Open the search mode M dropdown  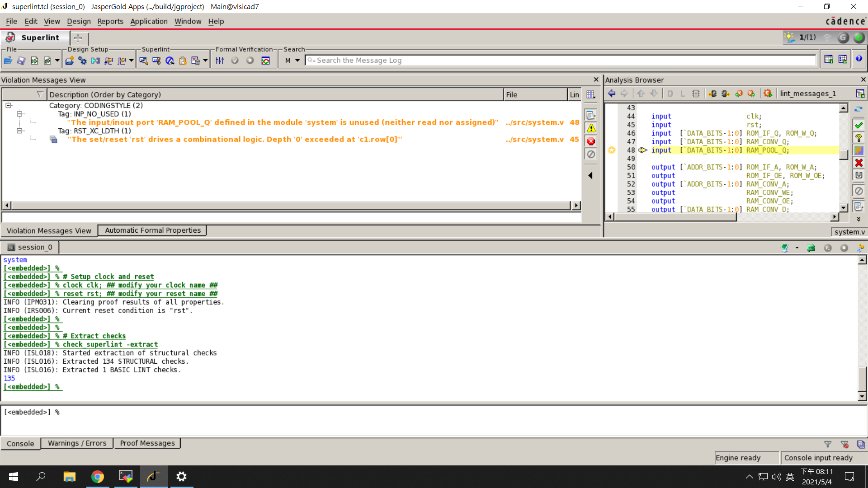(297, 61)
